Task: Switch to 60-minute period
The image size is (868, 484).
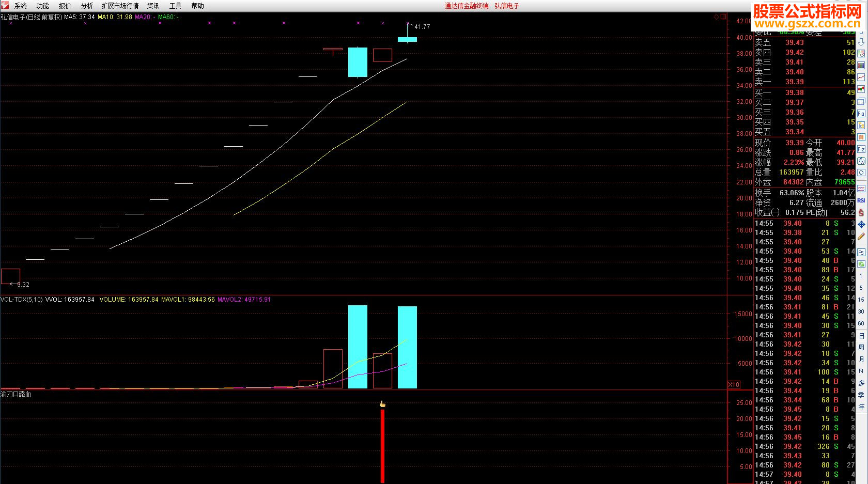Action: tap(861, 323)
